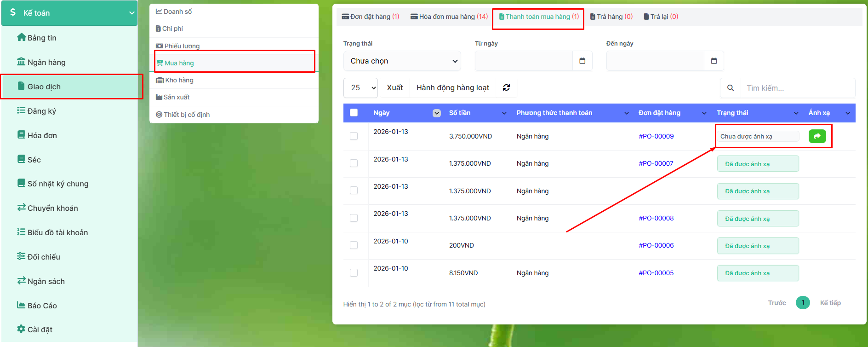Tick the select-all checkbox in table header

[x=354, y=113]
